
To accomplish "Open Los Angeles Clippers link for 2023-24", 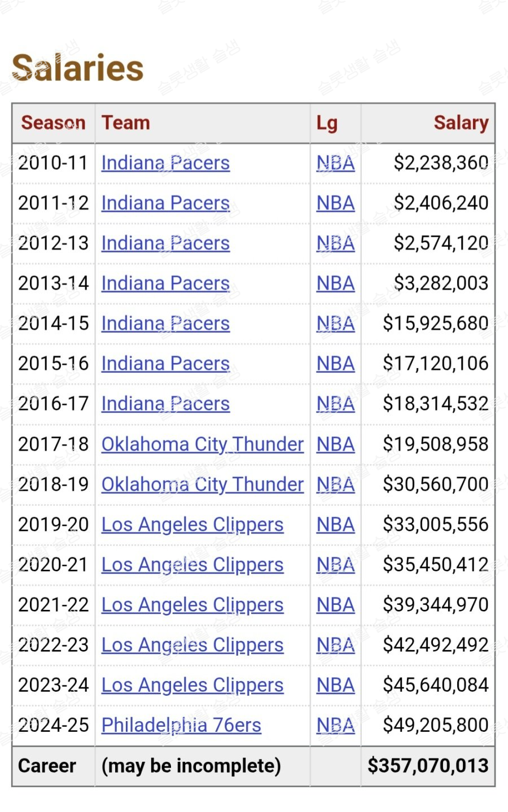I will [x=192, y=685].
